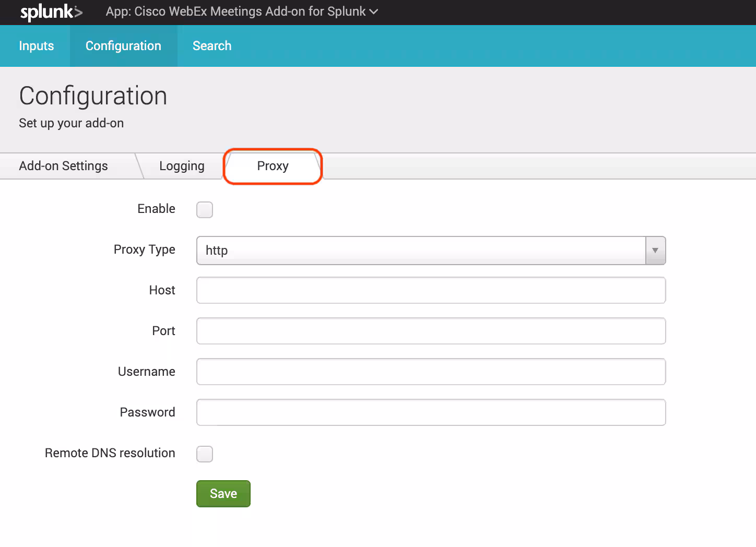The image size is (756, 547).
Task: Click the Splunk logo
Action: [x=51, y=12]
